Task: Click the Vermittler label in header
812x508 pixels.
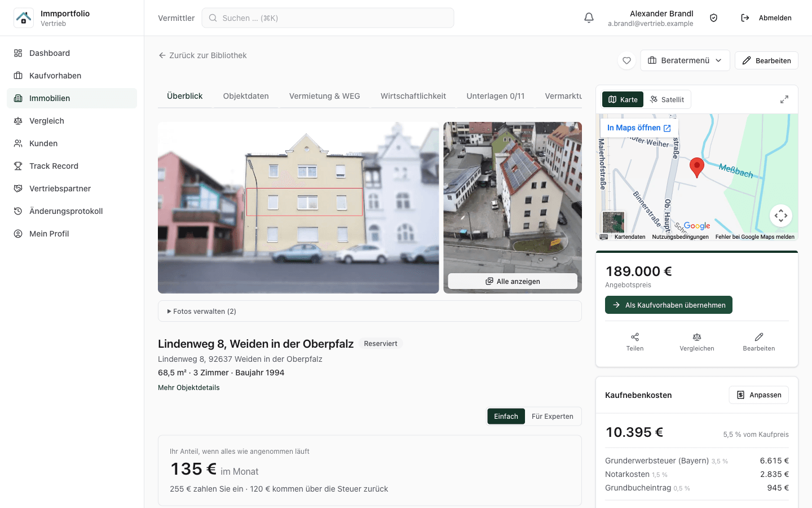Action: coord(176,18)
